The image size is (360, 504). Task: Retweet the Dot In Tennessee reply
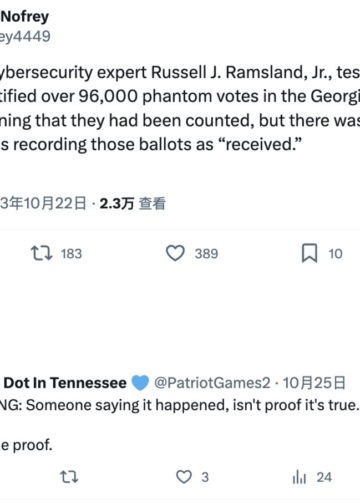(69, 477)
